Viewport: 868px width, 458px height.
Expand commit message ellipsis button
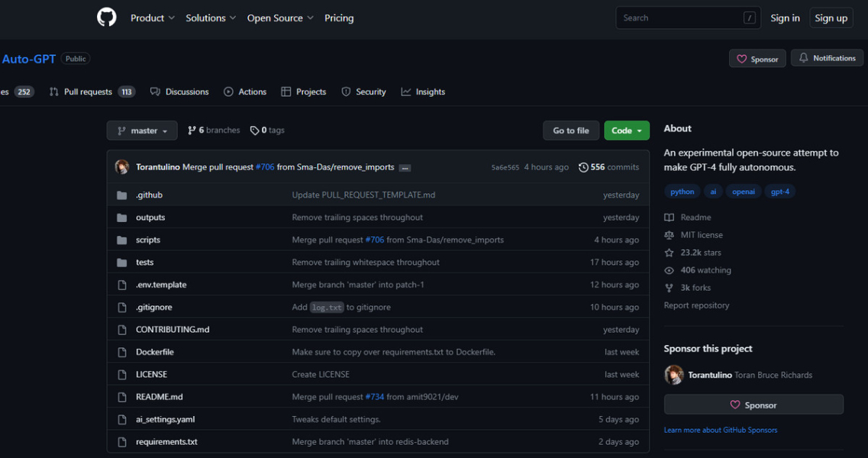point(405,168)
